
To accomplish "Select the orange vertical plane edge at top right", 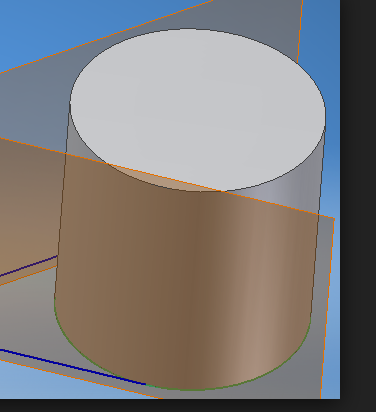I will click(300, 32).
